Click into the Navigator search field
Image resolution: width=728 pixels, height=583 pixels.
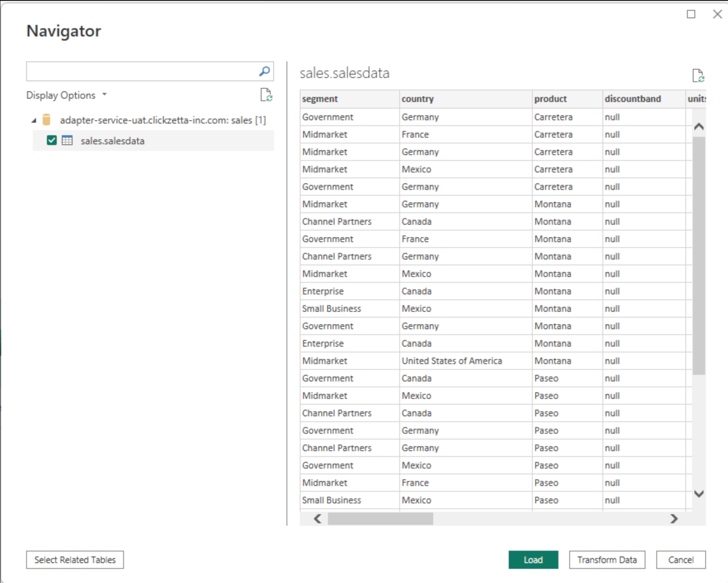[141, 71]
